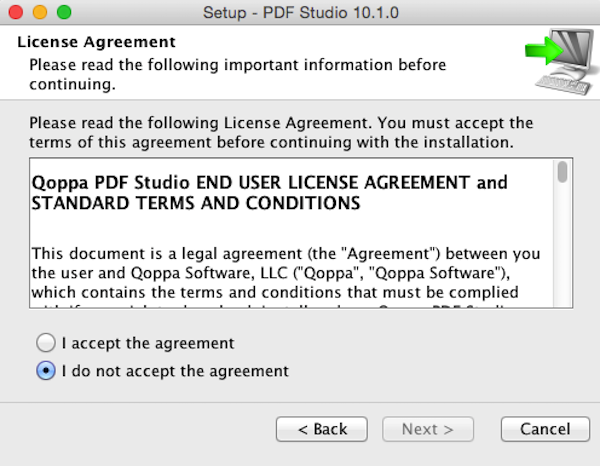Click the "I do not accept the agreement" label

coord(175,371)
